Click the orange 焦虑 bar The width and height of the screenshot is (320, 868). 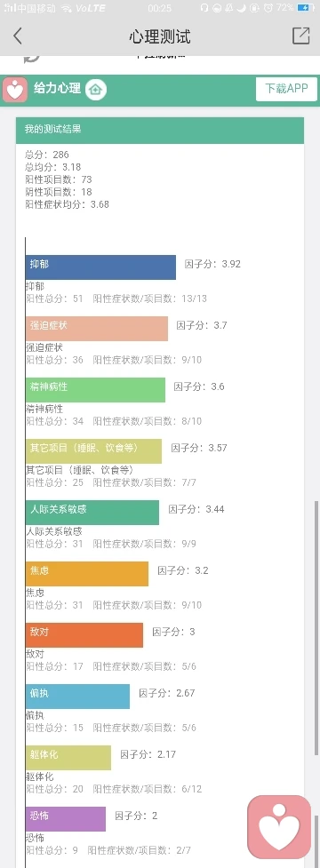point(87,574)
